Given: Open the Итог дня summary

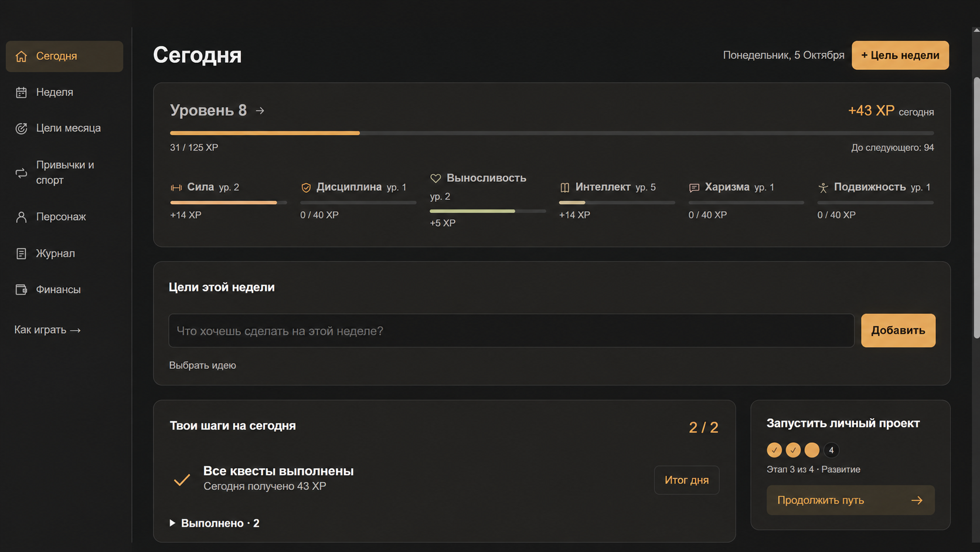Looking at the screenshot, I should tap(686, 480).
